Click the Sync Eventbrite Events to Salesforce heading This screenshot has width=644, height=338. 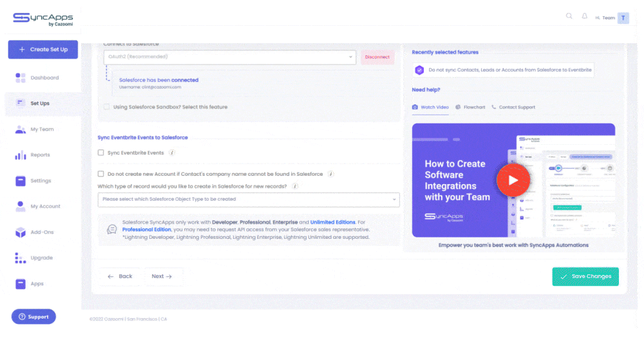coord(142,138)
